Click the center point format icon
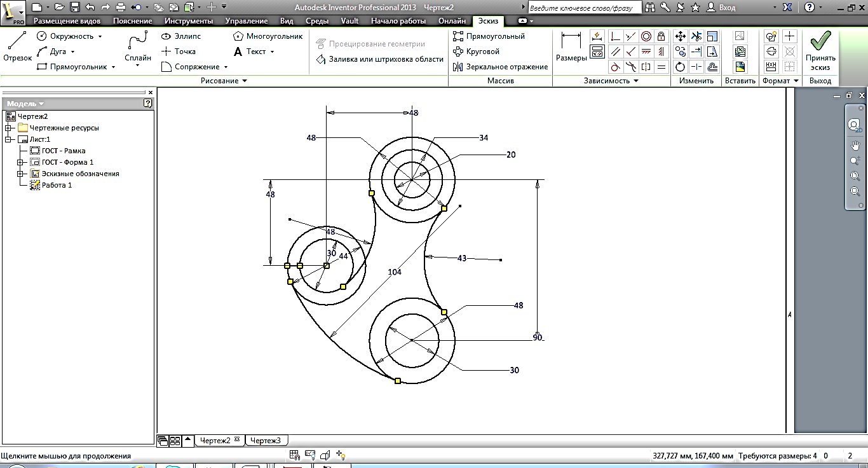Image resolution: width=868 pixels, height=468 pixels. pos(790,36)
